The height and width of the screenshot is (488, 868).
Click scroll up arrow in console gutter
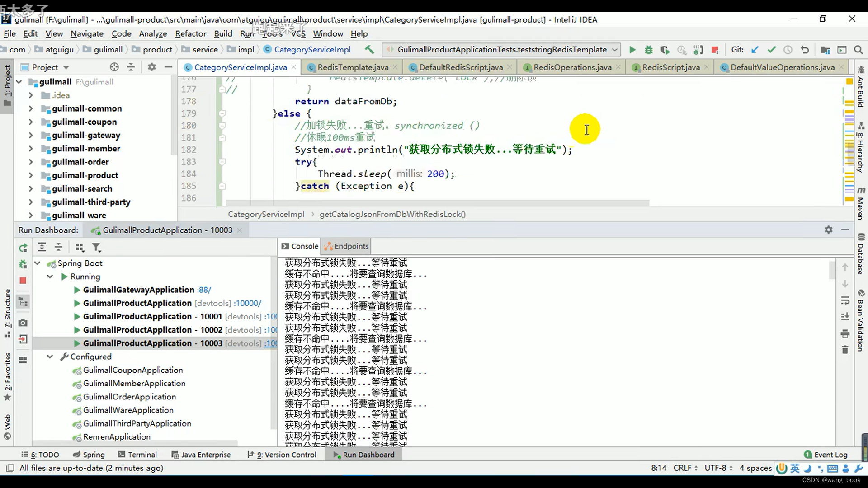845,267
